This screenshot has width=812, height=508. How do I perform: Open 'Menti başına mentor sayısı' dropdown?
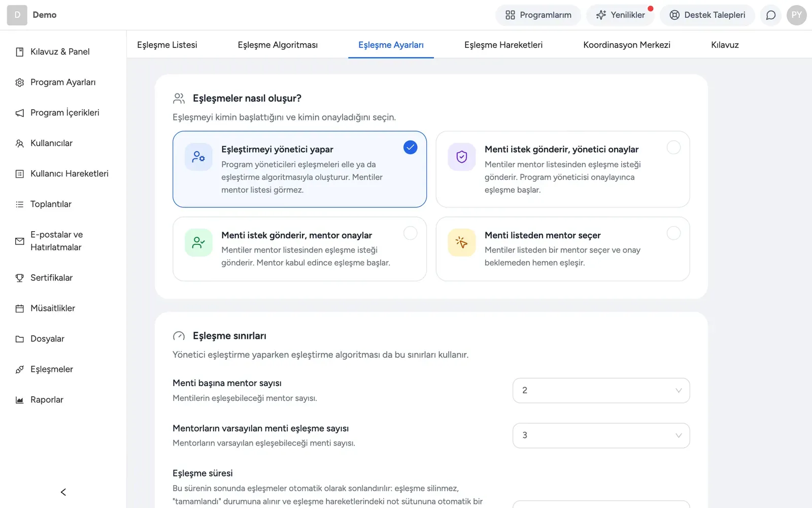601,391
